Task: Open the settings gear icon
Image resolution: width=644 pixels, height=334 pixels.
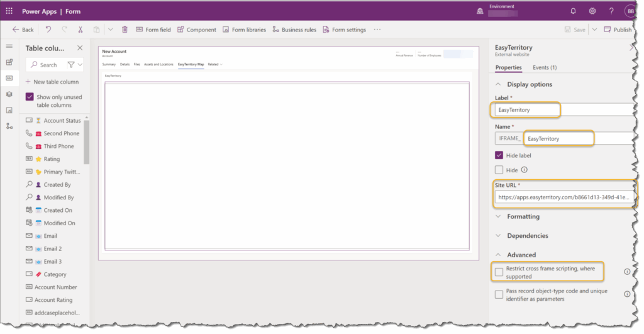Action: pyautogui.click(x=592, y=11)
